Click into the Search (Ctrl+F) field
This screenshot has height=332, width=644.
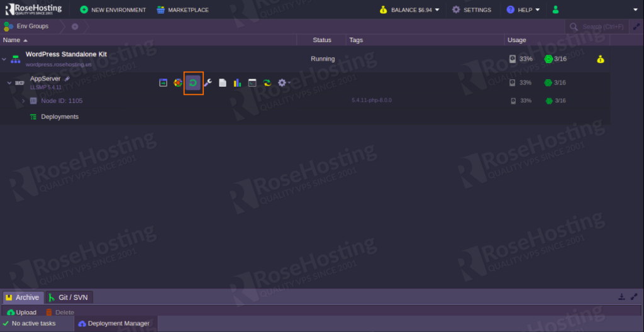[x=598, y=26]
